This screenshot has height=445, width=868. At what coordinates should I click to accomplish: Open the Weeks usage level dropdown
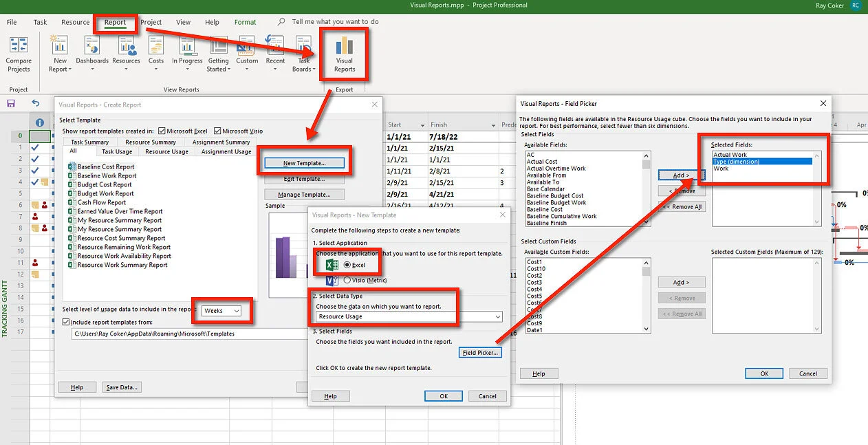coord(222,311)
